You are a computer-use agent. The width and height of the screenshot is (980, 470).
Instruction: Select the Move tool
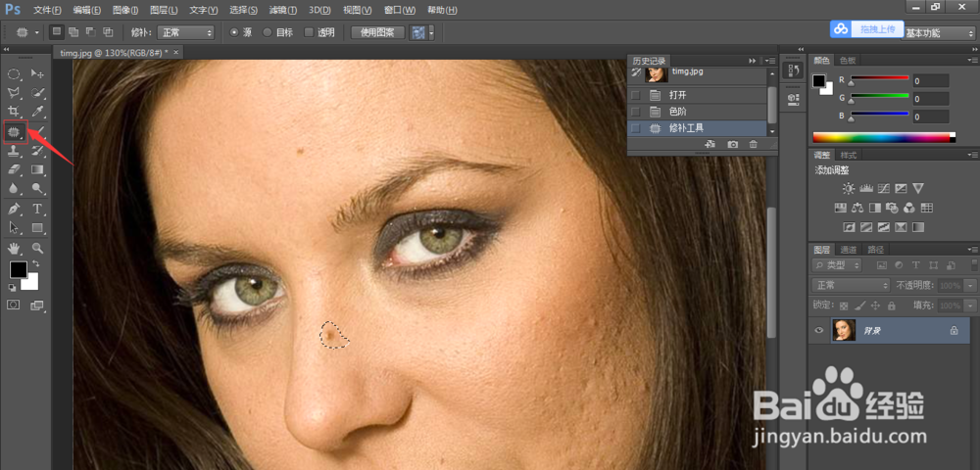point(37,74)
